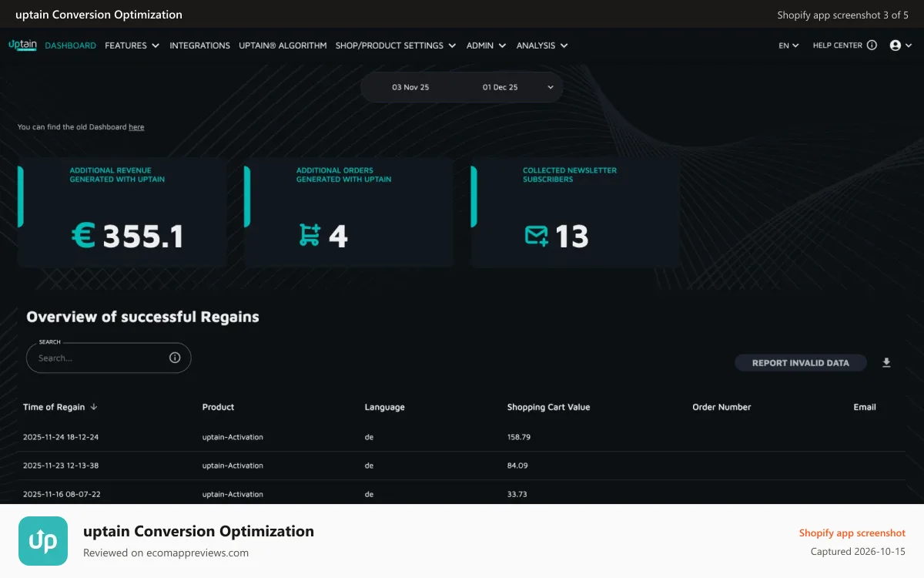The height and width of the screenshot is (578, 924).
Task: Select the row dated 2025-11-24 18-12-24
Action: [x=462, y=437]
